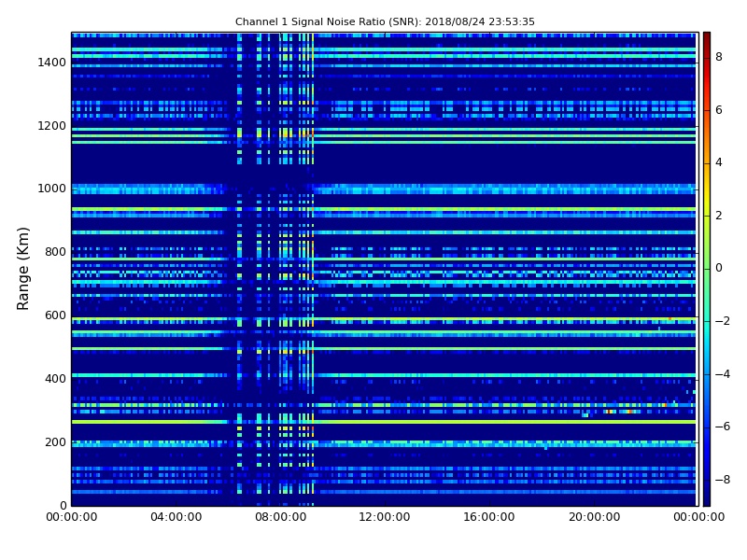This screenshot has height=560, width=747.
Task: Click the red spot near 600 km late evening
Action: pos(669,318)
